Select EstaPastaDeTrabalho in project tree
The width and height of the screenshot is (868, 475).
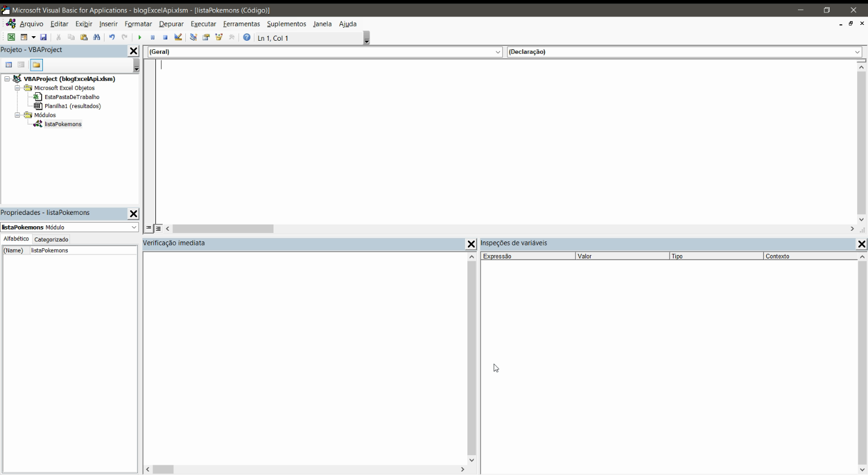[x=72, y=97]
